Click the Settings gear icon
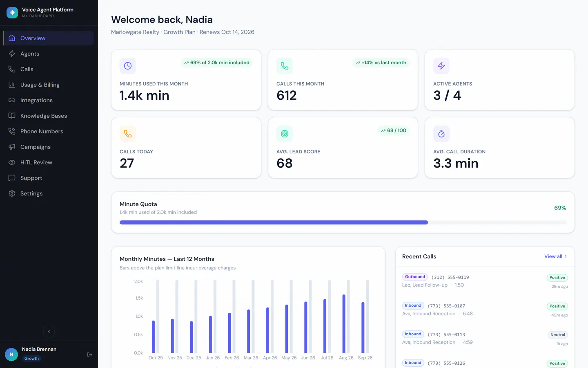Image resolution: width=588 pixels, height=368 pixels. (12, 193)
